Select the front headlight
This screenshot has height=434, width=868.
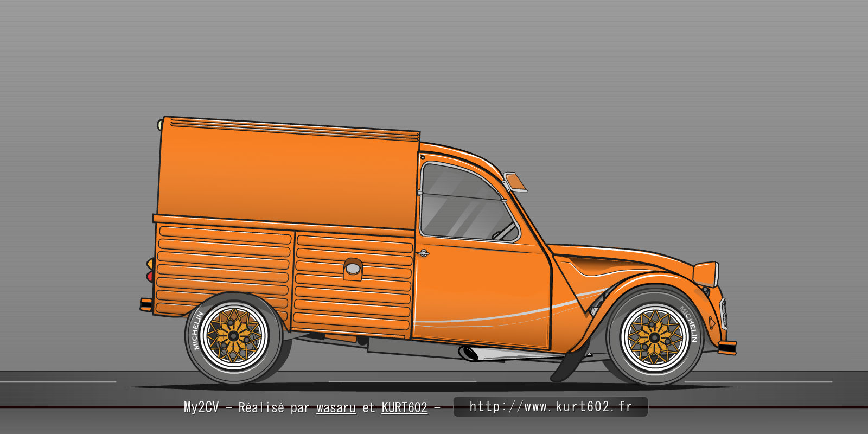point(706,274)
